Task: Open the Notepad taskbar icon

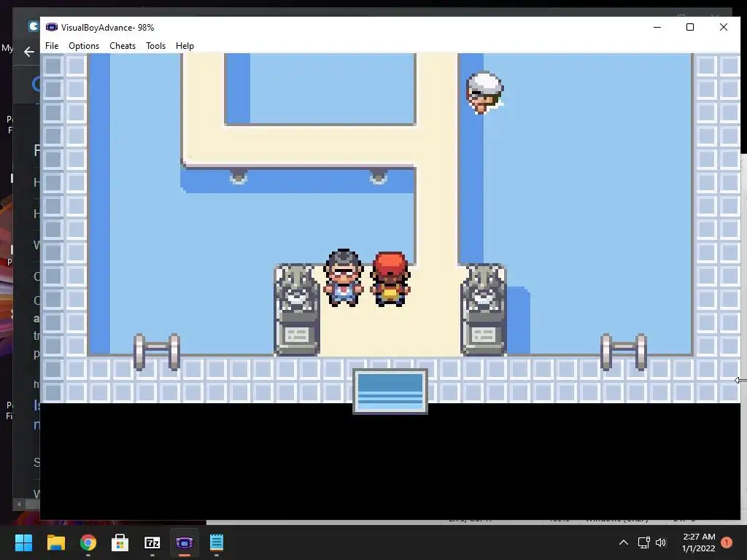Action: (216, 542)
